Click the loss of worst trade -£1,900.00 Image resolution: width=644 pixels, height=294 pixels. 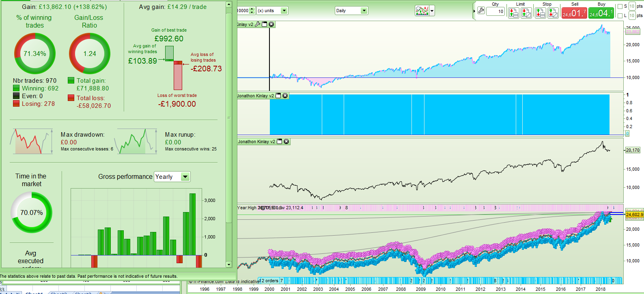pyautogui.click(x=177, y=104)
